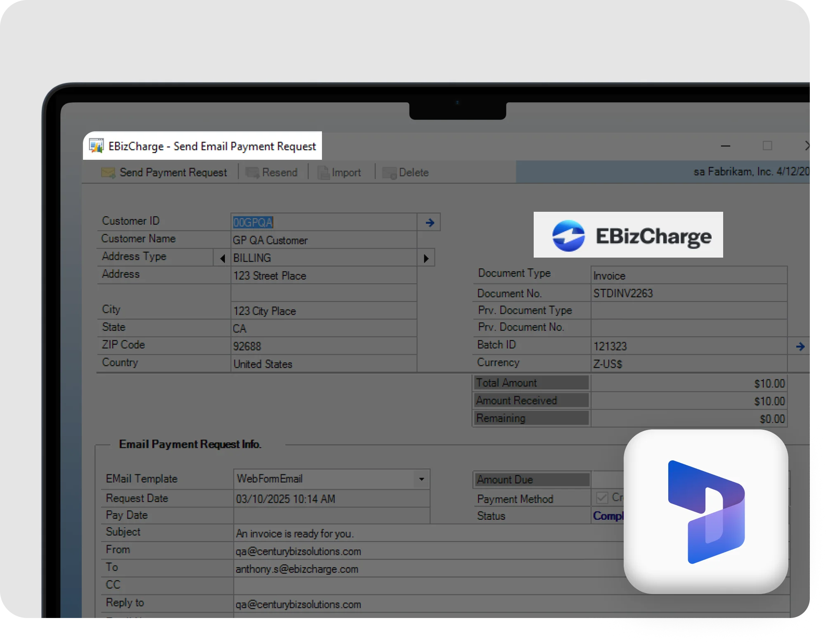Click the EBizCharge logo
The width and height of the screenshot is (828, 644).
[x=628, y=235]
